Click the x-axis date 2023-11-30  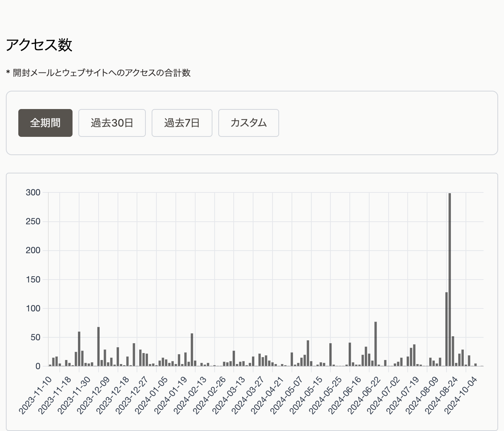(x=74, y=395)
